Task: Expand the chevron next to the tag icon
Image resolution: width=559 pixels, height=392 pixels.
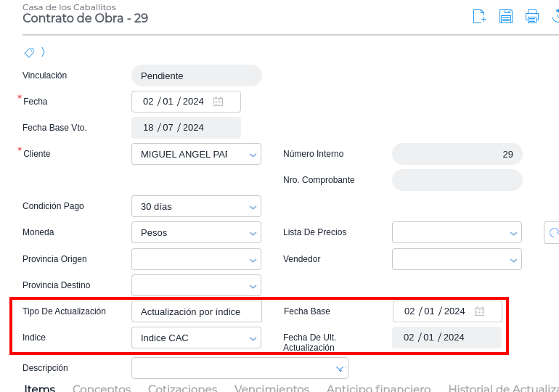Action: [43, 52]
